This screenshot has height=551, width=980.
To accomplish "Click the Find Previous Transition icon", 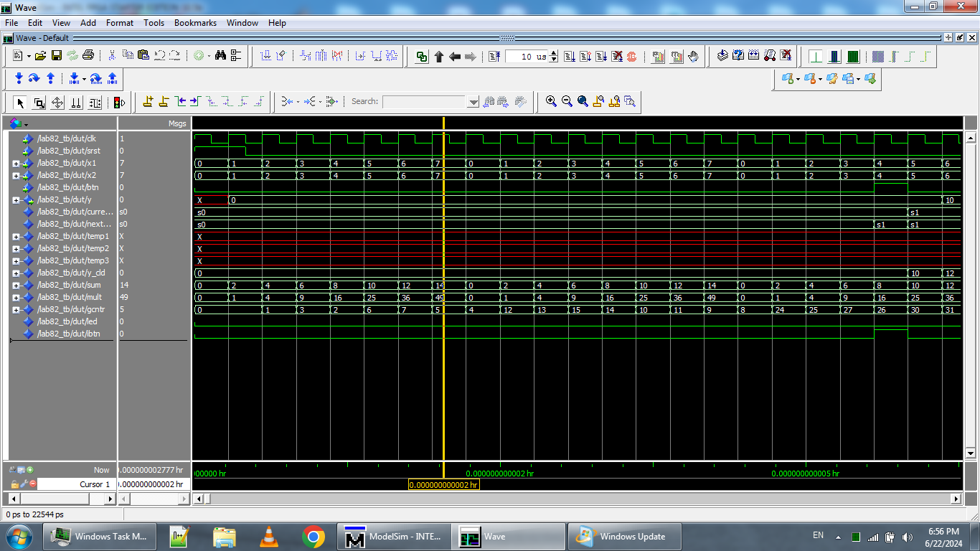I will pyautogui.click(x=180, y=102).
